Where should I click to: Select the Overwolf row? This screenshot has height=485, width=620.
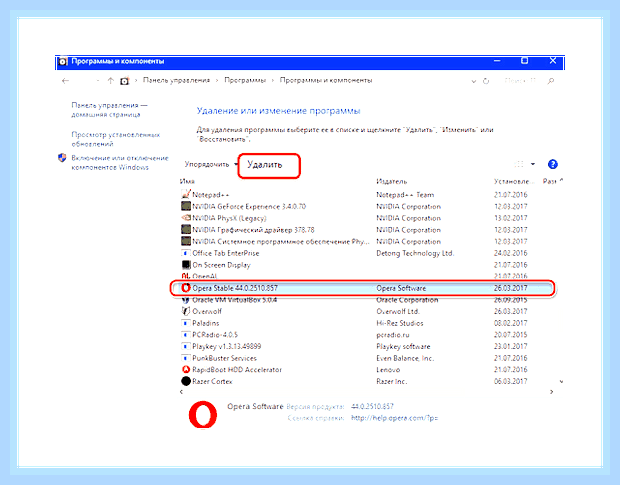(x=354, y=311)
